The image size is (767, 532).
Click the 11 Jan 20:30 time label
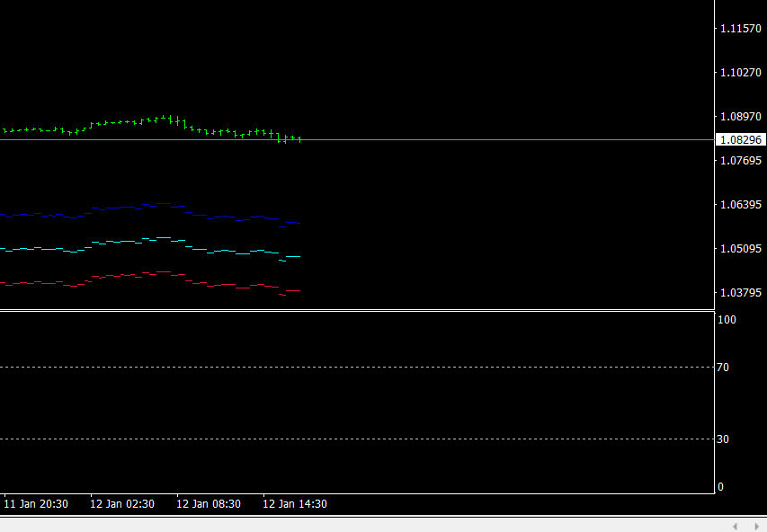click(x=36, y=504)
